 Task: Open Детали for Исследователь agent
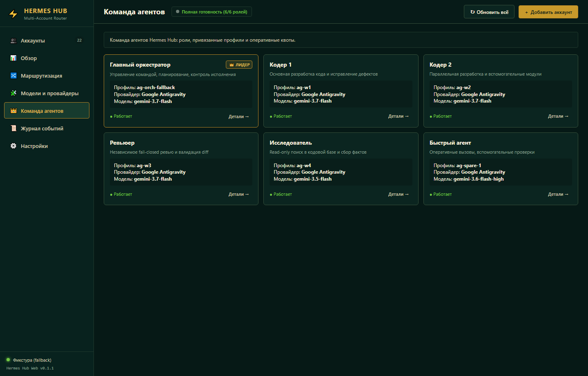pos(398,194)
